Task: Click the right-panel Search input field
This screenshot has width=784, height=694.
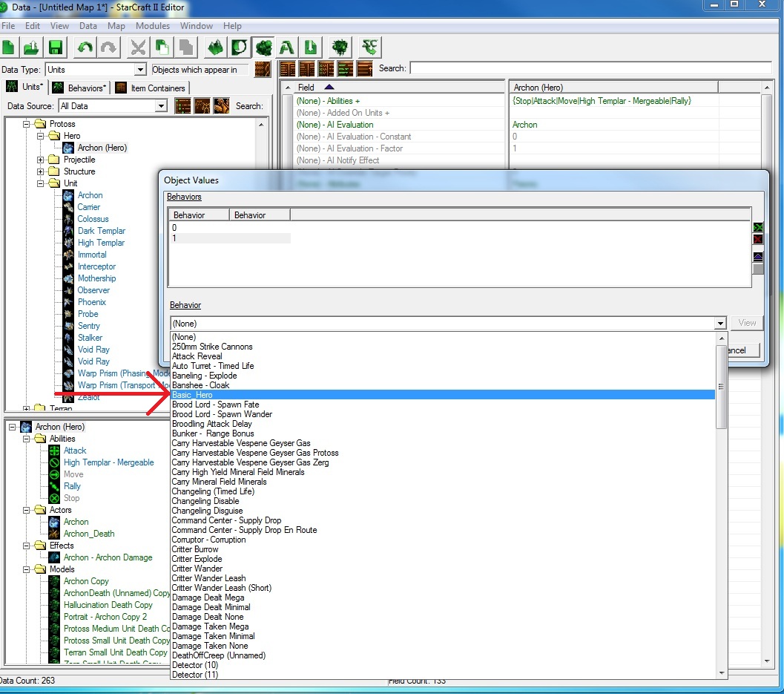Action: tap(590, 68)
